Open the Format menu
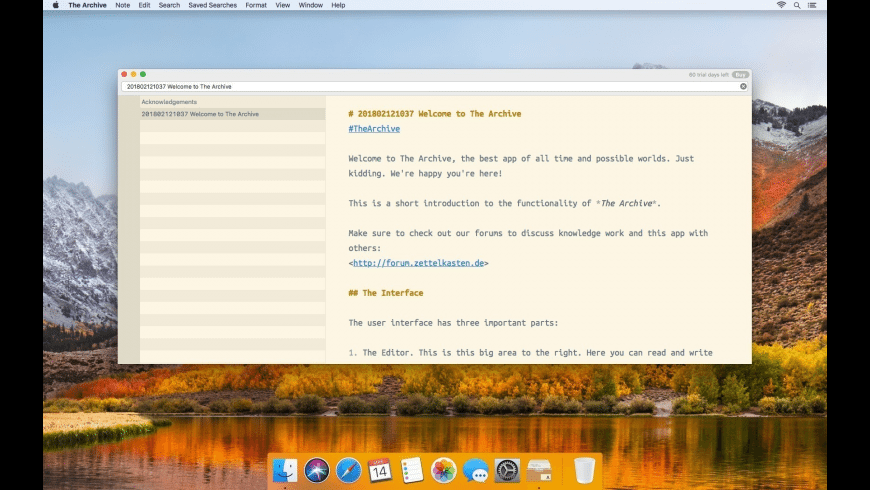The image size is (870, 490). (x=256, y=5)
